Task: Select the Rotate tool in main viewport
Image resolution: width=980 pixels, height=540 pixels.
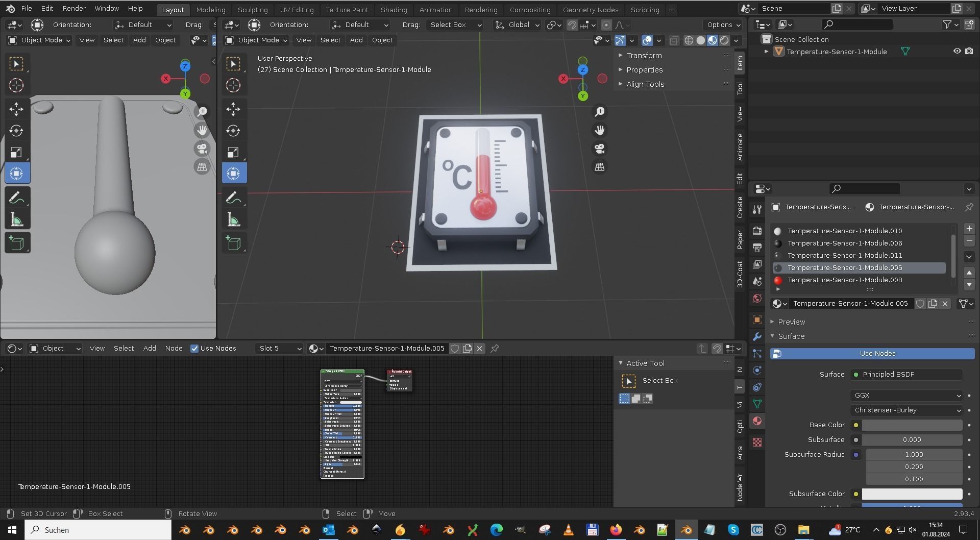Action: pos(233,131)
